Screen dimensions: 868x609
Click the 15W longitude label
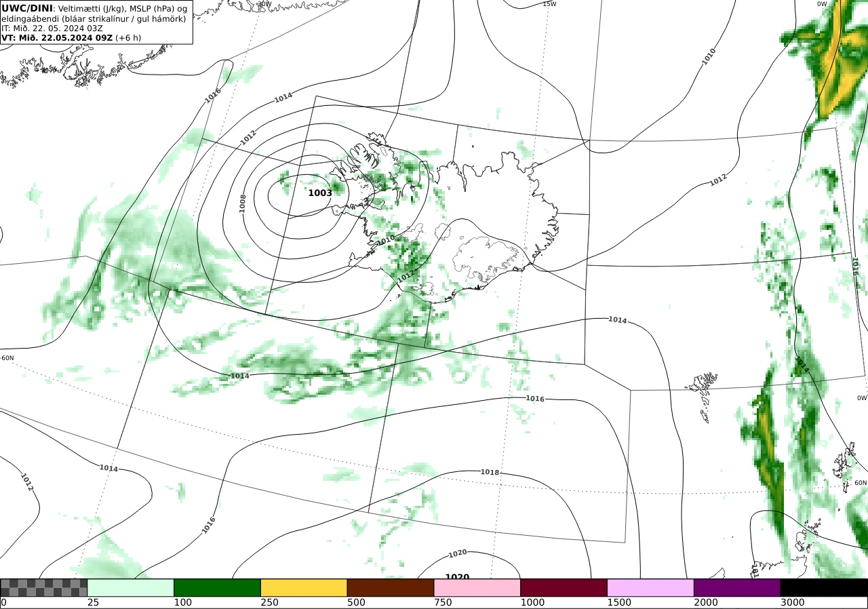(x=549, y=4)
